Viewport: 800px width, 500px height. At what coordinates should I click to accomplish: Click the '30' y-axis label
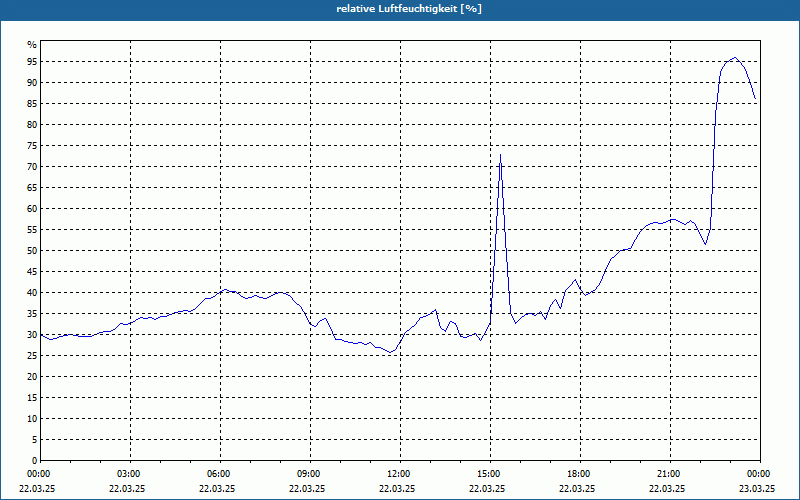pyautogui.click(x=32, y=335)
